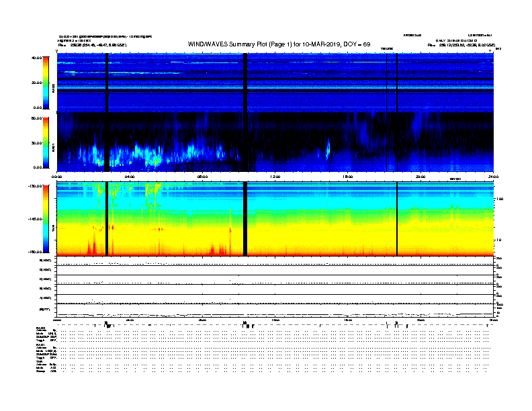Click the thin black gap near 18:40 in TNR spectrogram
This screenshot has width=532, height=411.
click(x=397, y=219)
